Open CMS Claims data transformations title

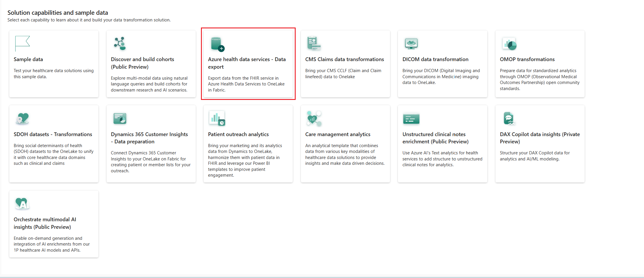click(345, 59)
